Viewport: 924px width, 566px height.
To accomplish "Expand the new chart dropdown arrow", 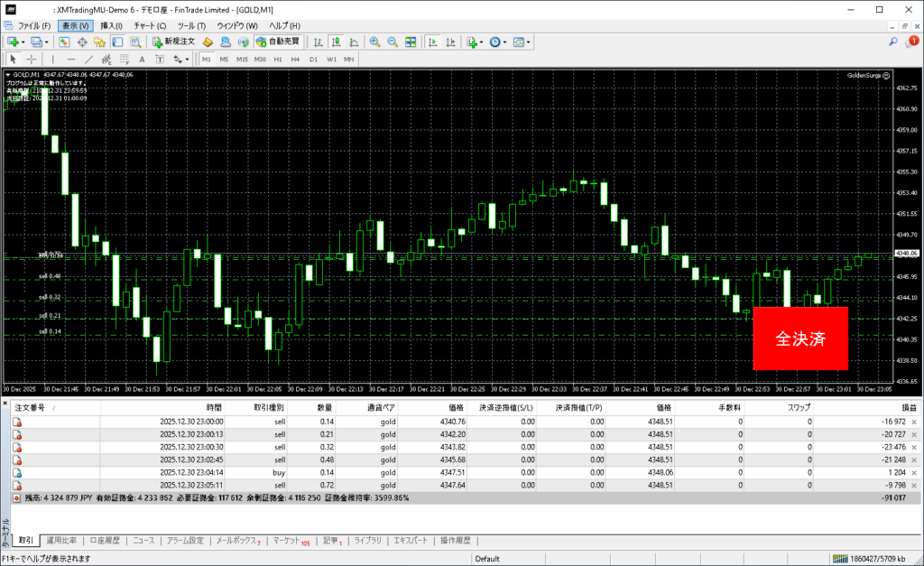I will click(x=22, y=42).
